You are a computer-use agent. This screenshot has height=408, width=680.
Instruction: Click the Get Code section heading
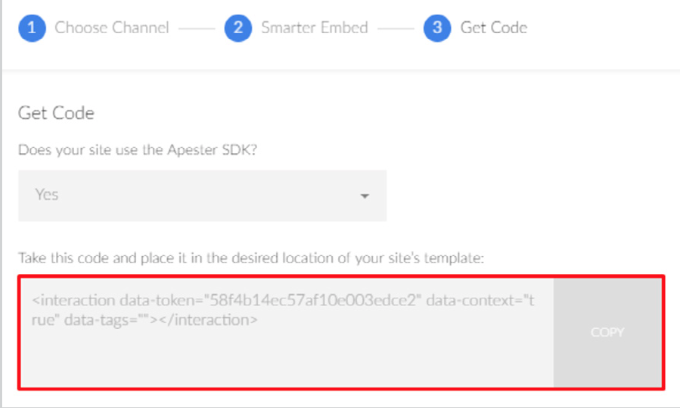coord(56,113)
